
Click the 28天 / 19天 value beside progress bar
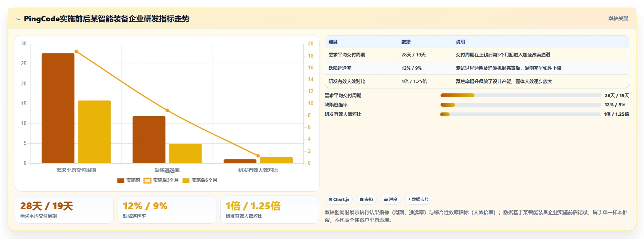pos(617,96)
